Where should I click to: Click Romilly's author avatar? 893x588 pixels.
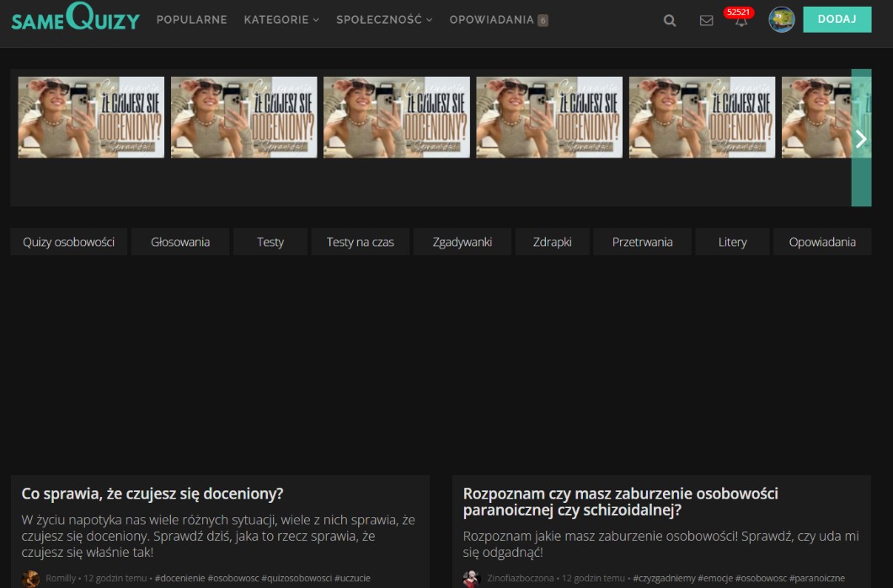point(31,579)
